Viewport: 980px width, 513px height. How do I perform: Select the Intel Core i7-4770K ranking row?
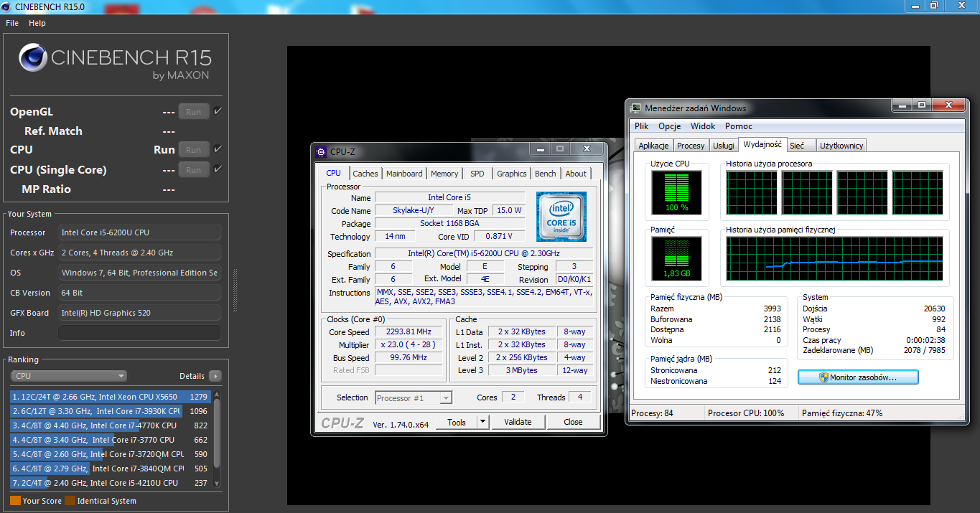coord(110,425)
